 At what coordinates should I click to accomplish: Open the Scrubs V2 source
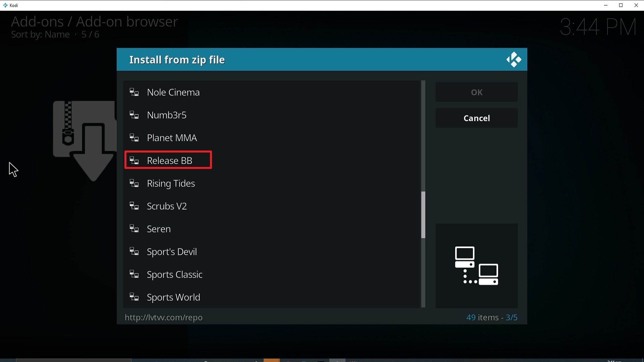272,206
